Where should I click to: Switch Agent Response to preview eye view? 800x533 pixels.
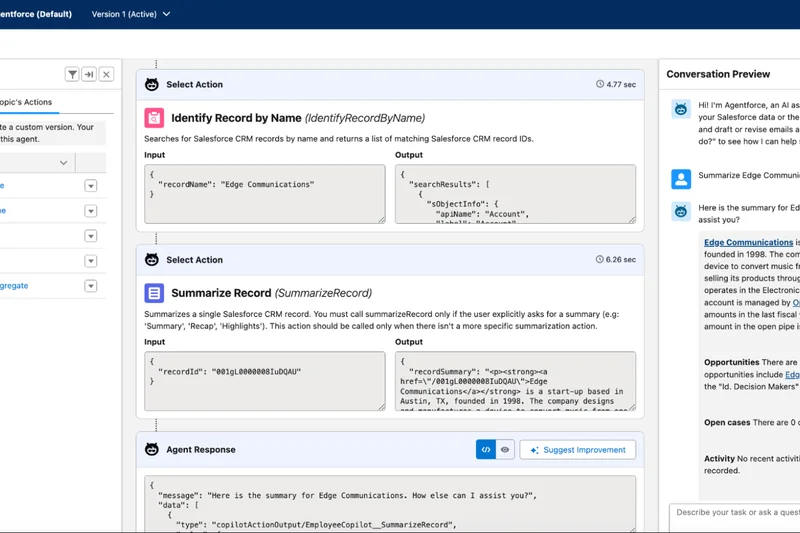[x=505, y=449]
